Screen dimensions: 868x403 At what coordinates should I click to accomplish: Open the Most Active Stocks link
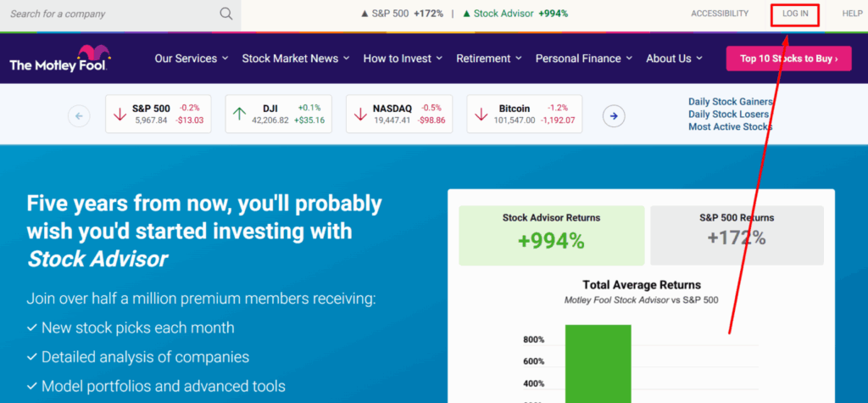coord(730,127)
